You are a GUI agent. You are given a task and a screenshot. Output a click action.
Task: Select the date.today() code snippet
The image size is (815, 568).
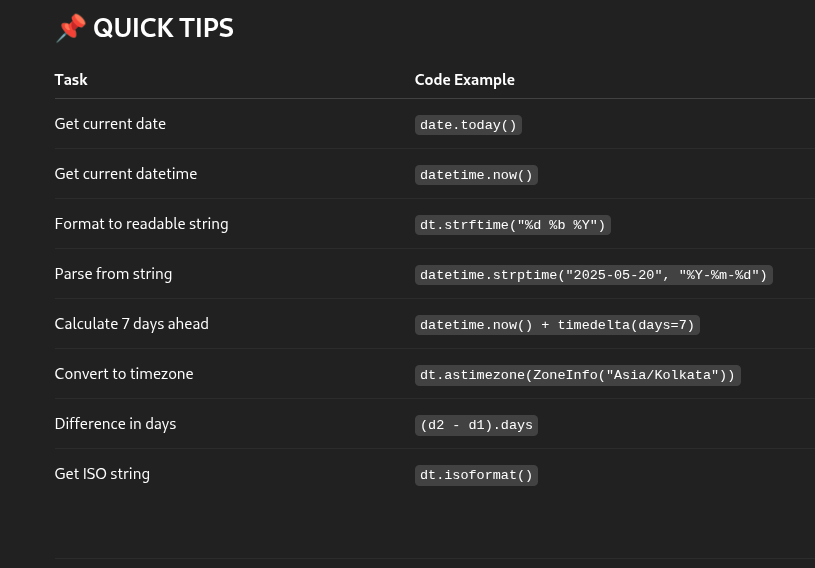point(468,125)
